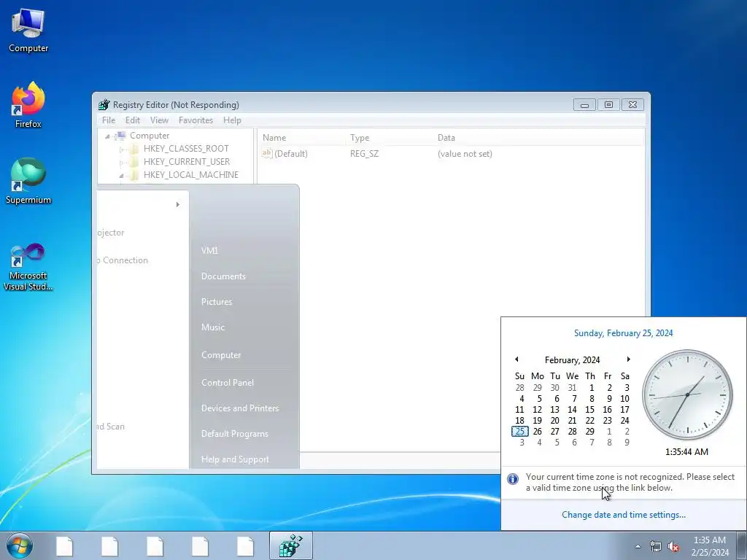
Task: Open Pictures from the Start menu
Action: tap(217, 302)
